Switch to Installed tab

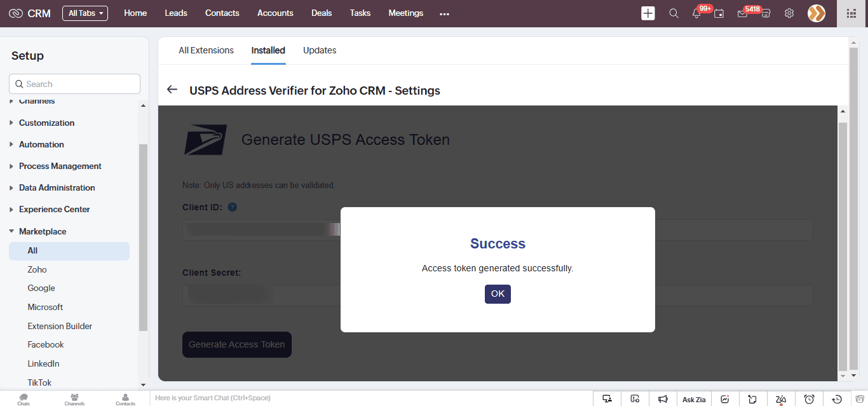(x=268, y=50)
